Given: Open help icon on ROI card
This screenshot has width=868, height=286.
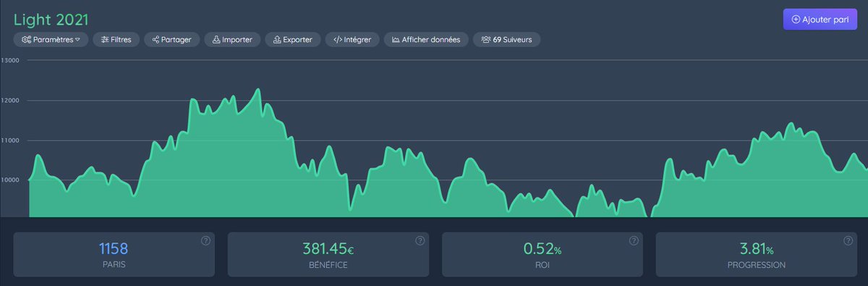Looking at the screenshot, I should [x=634, y=241].
